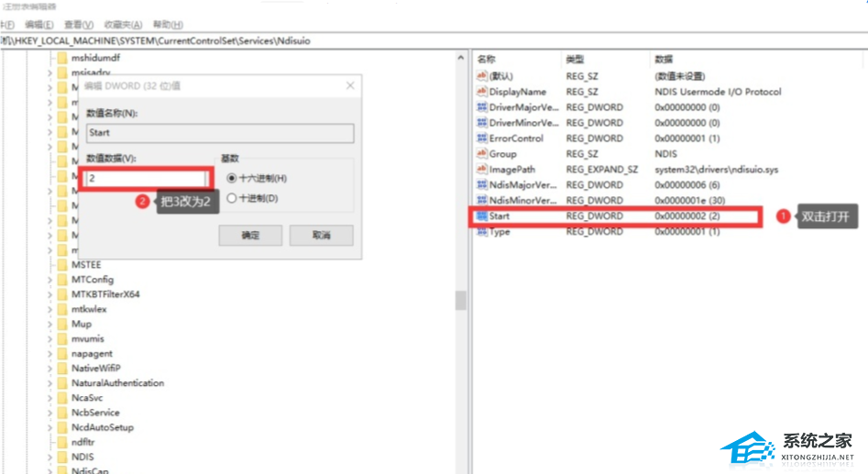Expand the NDIS tree node
868x474 pixels.
(49, 457)
